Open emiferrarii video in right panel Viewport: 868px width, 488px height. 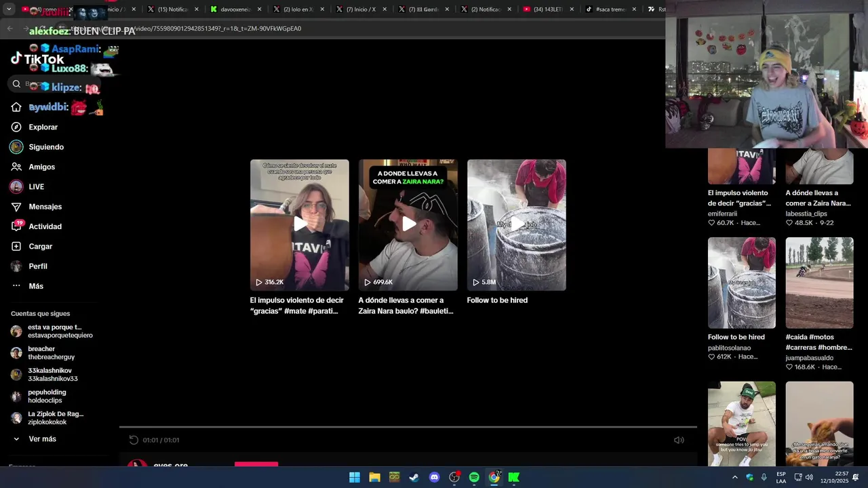[x=742, y=167]
